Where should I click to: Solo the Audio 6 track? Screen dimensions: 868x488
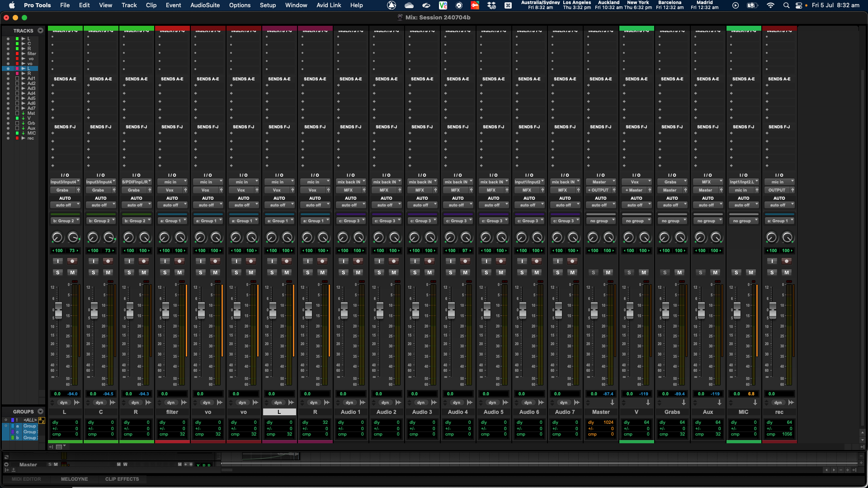click(522, 272)
